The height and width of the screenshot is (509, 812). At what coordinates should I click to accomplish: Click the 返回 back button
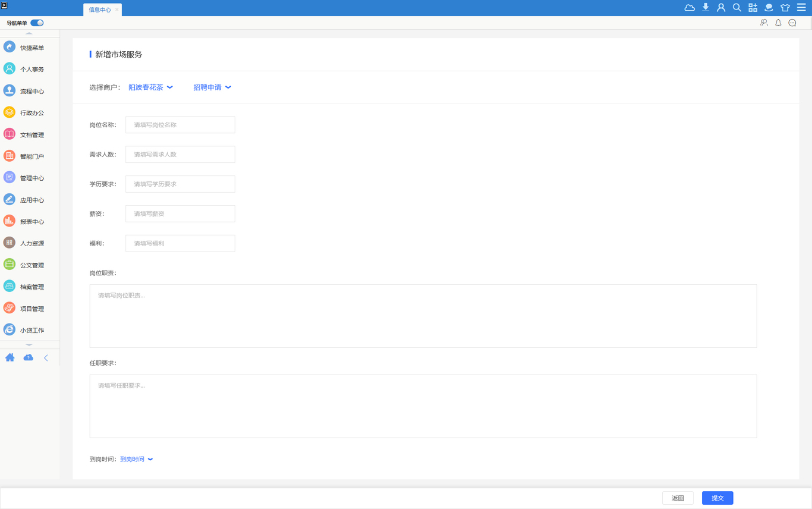point(678,498)
